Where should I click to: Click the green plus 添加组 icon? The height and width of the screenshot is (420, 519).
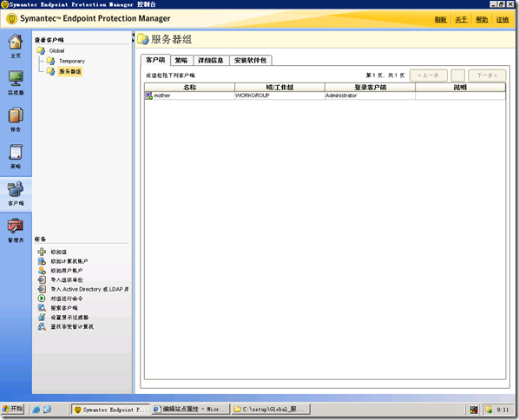point(42,252)
